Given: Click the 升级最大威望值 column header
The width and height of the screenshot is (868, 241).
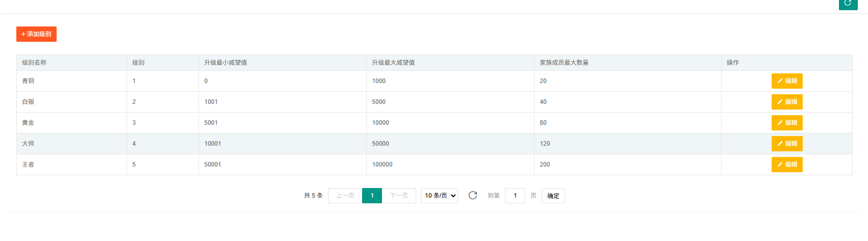Looking at the screenshot, I should click(393, 63).
